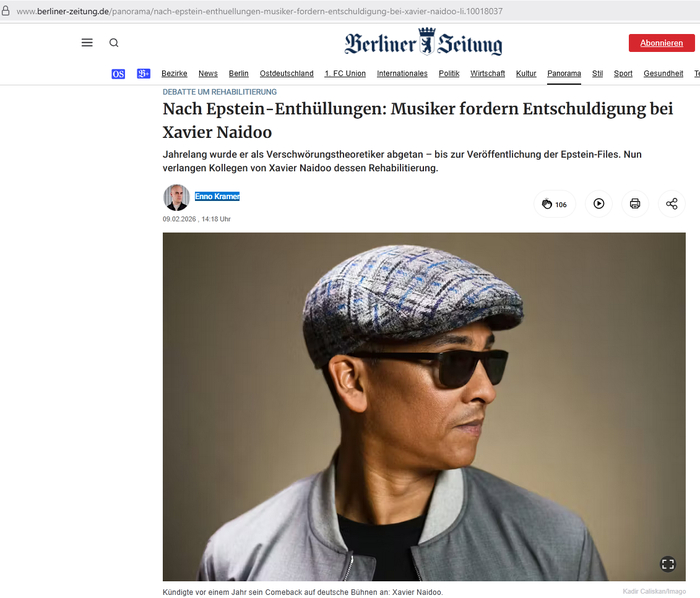The width and height of the screenshot is (700, 598).
Task: Play the article audio
Action: [x=598, y=204]
